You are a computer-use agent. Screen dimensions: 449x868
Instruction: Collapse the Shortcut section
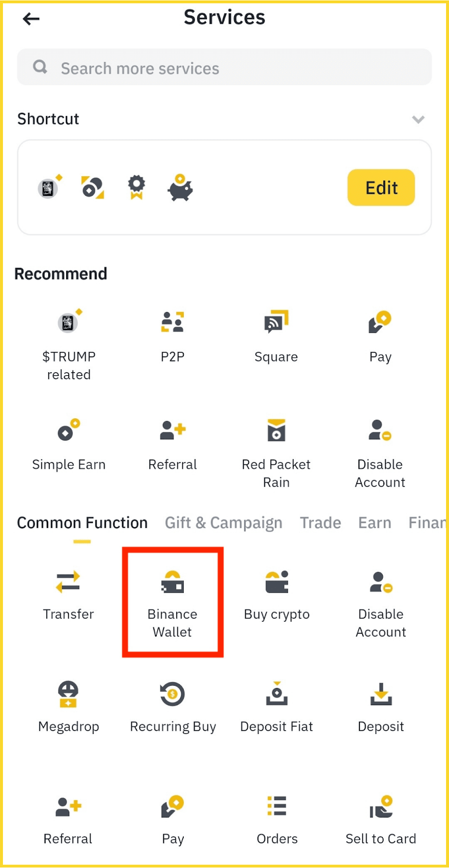pos(418,119)
